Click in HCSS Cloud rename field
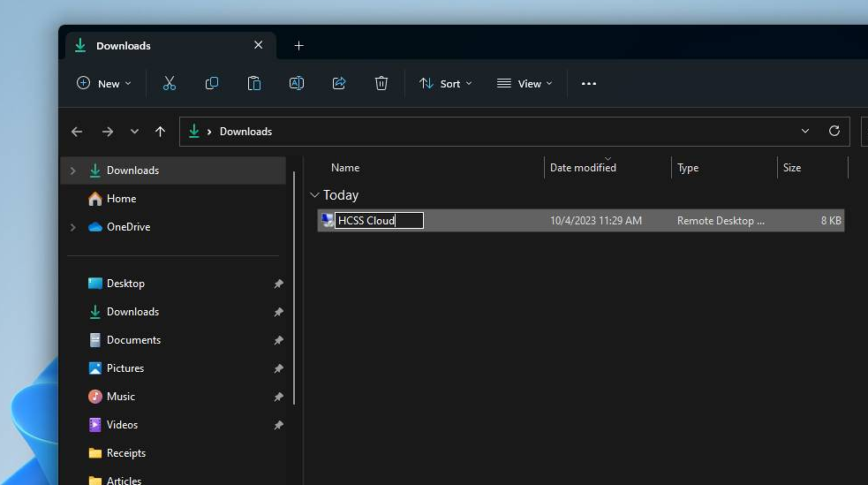868x485 pixels. pos(379,220)
